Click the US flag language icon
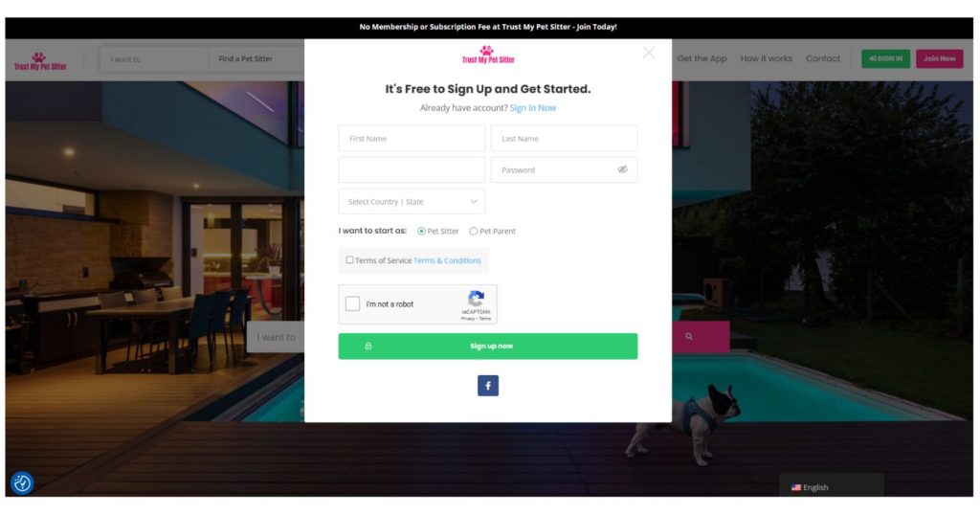 (x=795, y=487)
